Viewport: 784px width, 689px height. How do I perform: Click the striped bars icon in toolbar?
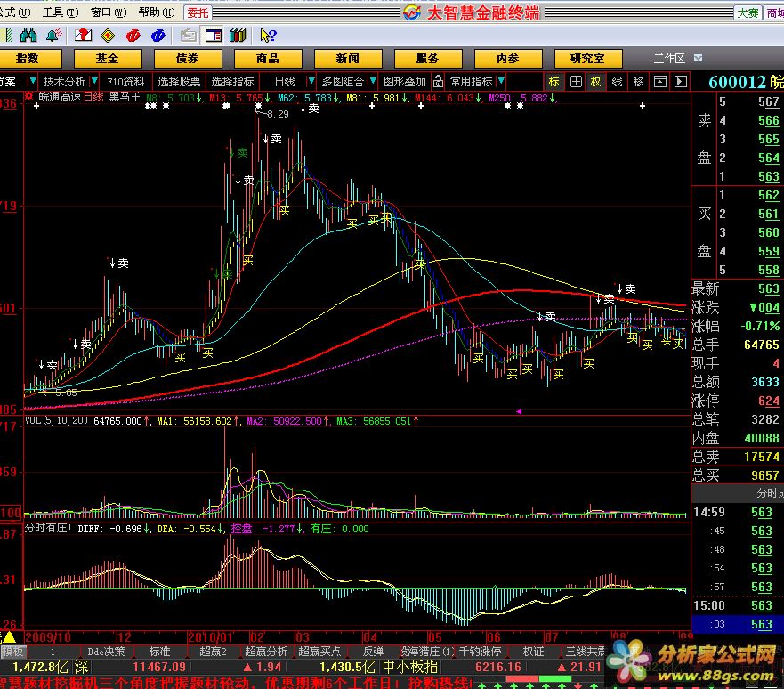[x=7, y=35]
